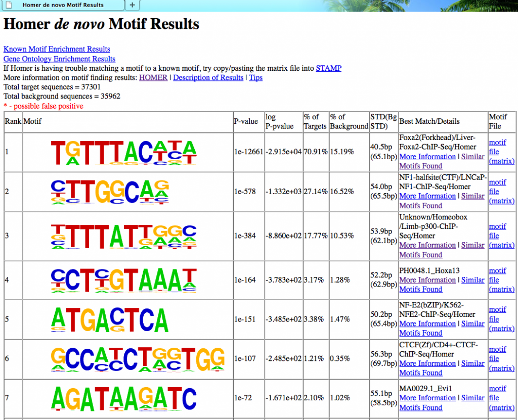This screenshot has height=420, width=518.
Task: Open More Information for MA0029.1_Evi1
Action: [427, 398]
